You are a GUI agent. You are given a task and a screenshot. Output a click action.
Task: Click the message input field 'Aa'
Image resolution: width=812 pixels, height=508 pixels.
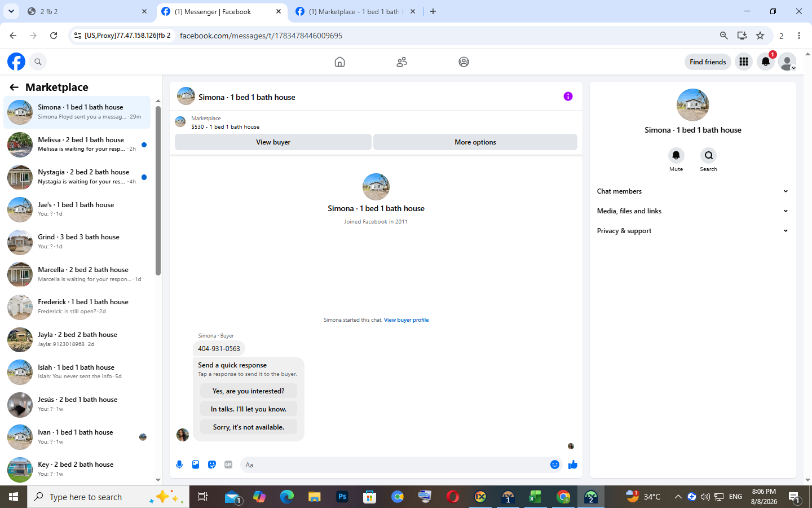click(395, 465)
